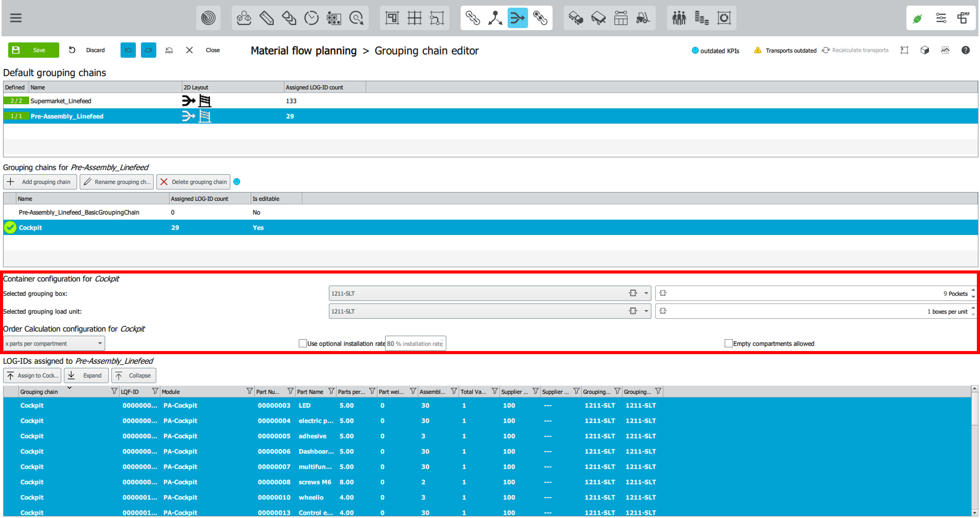
Task: Click the blue redo button
Action: point(148,50)
